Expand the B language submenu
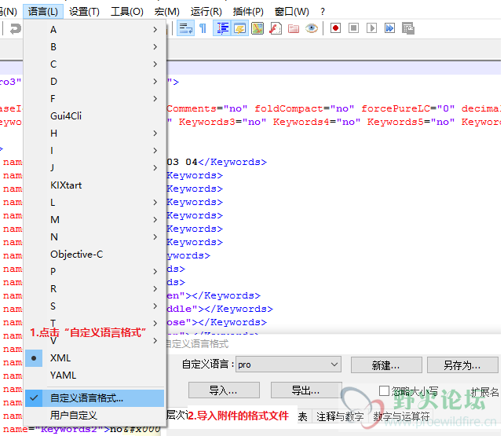The height and width of the screenshot is (436, 504). pos(95,47)
